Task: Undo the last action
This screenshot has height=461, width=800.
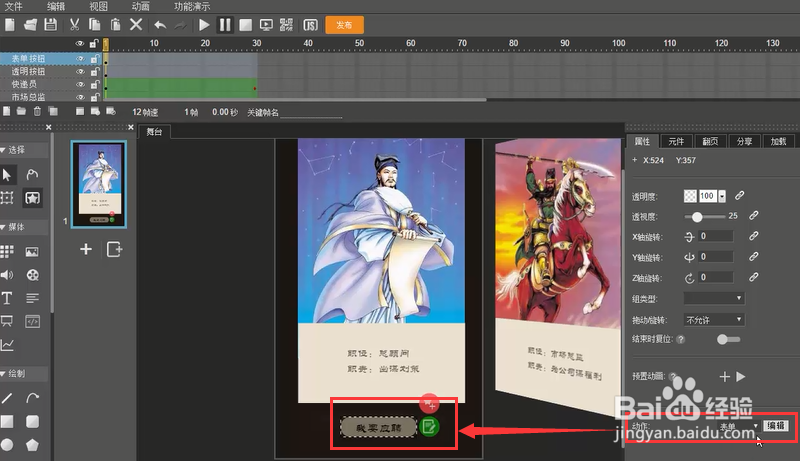Action: [x=160, y=25]
